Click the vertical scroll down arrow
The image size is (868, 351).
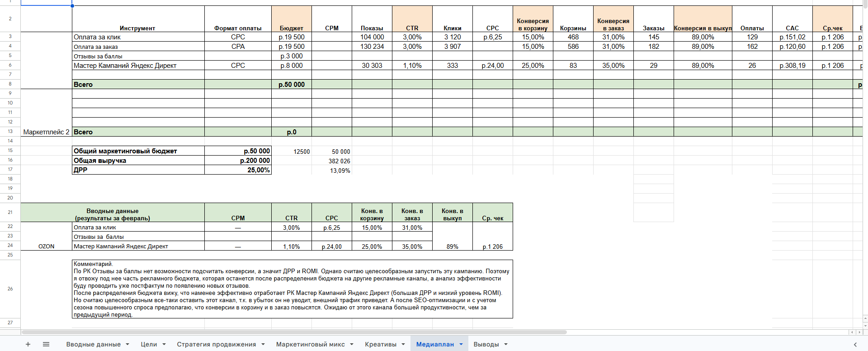tap(865, 325)
